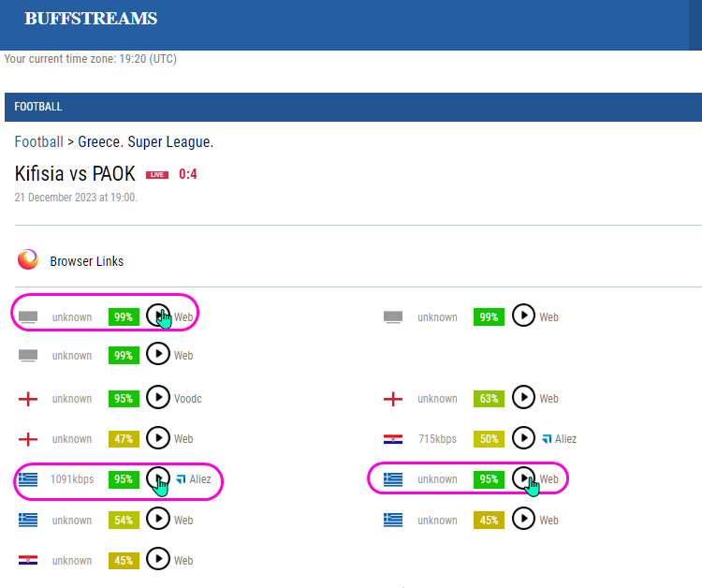Click the Croatian flag in the 715kbps row
Image resolution: width=702 pixels, height=588 pixels.
click(393, 439)
